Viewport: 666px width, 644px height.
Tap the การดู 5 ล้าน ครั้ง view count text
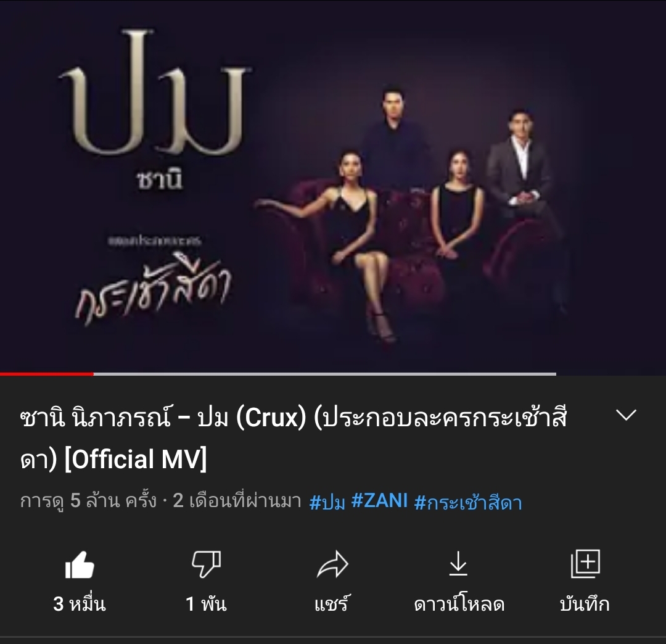[x=88, y=502]
